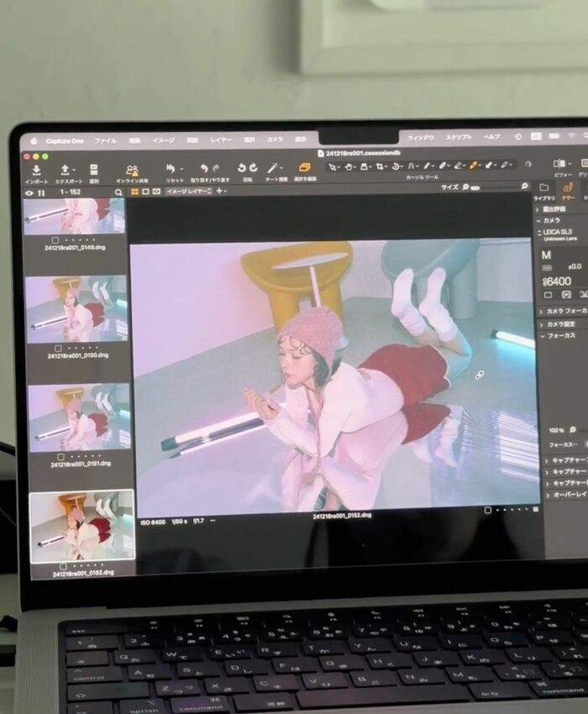Image resolution: width=588 pixels, height=714 pixels.
Task: Toggle the eye visibility icon in browser
Action: 29,192
